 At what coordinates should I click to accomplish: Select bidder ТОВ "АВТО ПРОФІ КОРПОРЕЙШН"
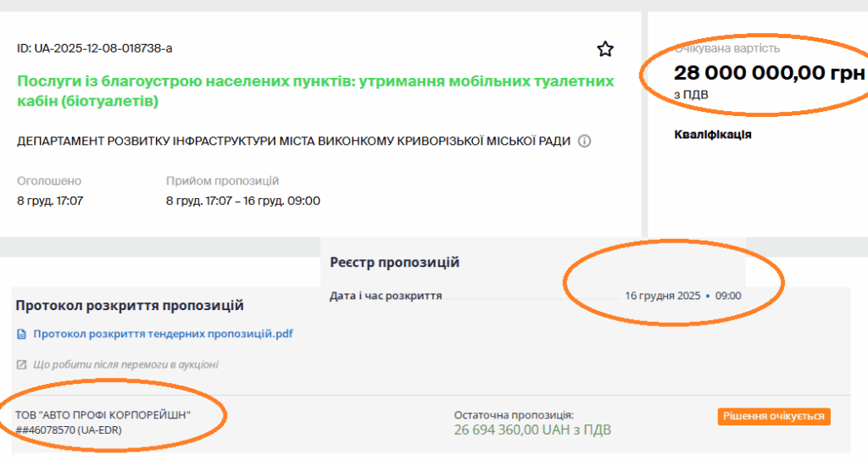pos(103,415)
